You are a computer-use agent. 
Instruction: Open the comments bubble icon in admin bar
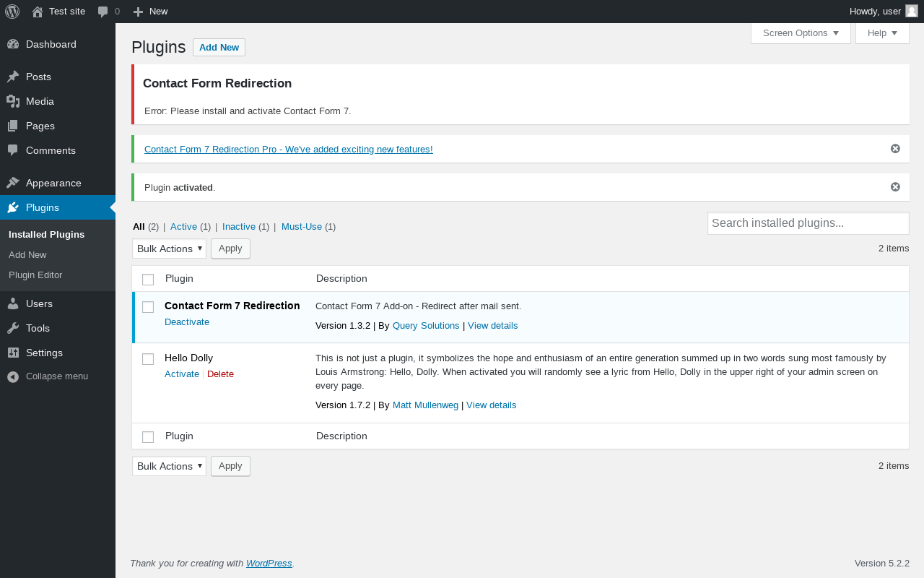coord(103,12)
